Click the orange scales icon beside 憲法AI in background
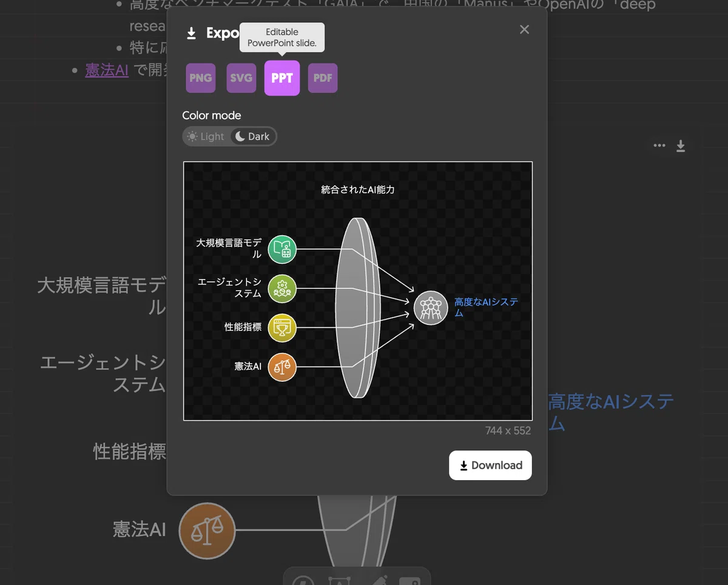The height and width of the screenshot is (585, 728). (207, 530)
